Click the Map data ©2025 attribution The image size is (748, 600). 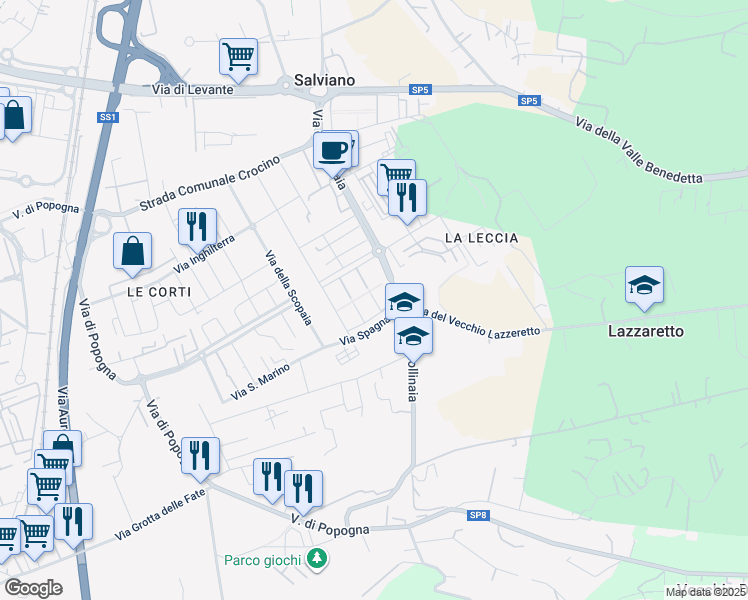pos(706,592)
